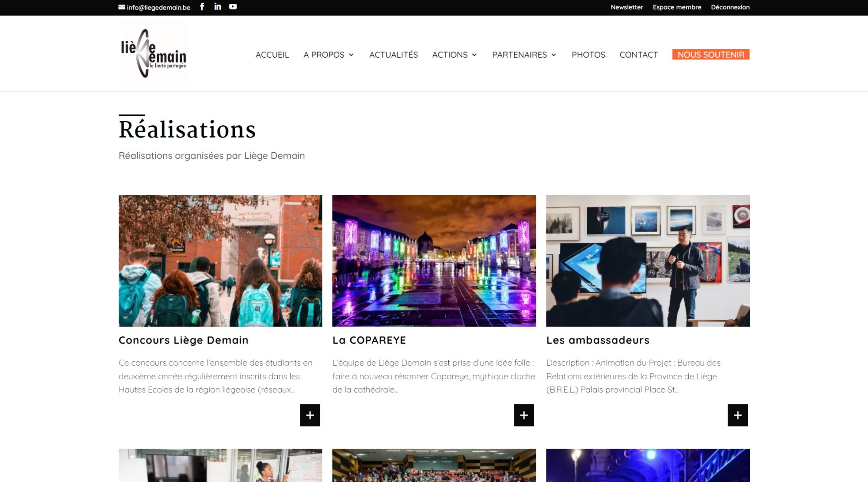The height and width of the screenshot is (482, 868).
Task: Click subtitle 'Réalisations organisées par Liège Demain'
Action: (x=212, y=155)
